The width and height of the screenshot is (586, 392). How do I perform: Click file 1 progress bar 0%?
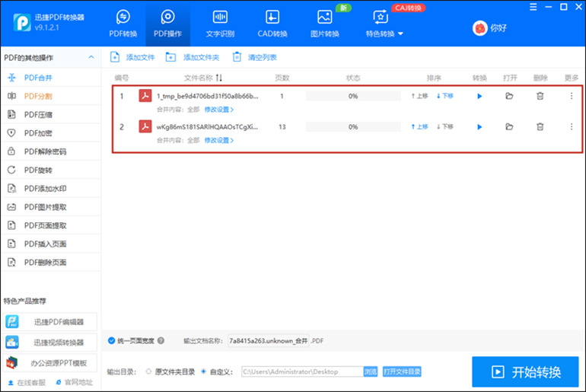click(353, 96)
